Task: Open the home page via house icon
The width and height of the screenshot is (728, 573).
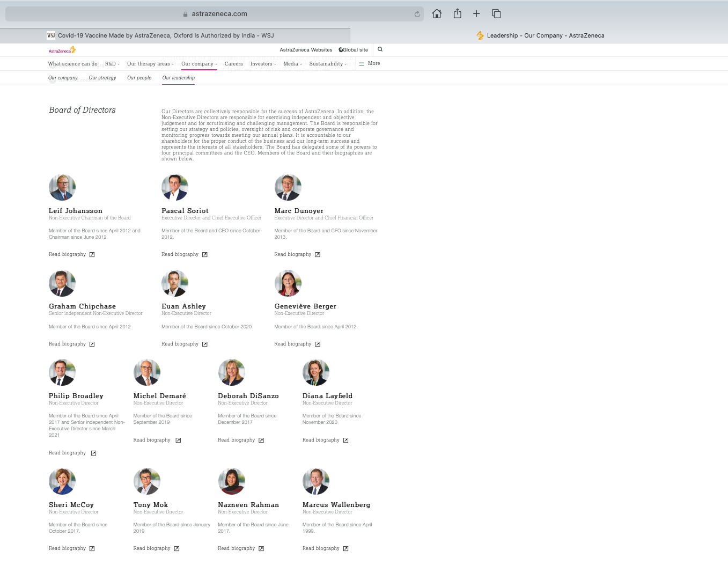Action: pyautogui.click(x=437, y=13)
